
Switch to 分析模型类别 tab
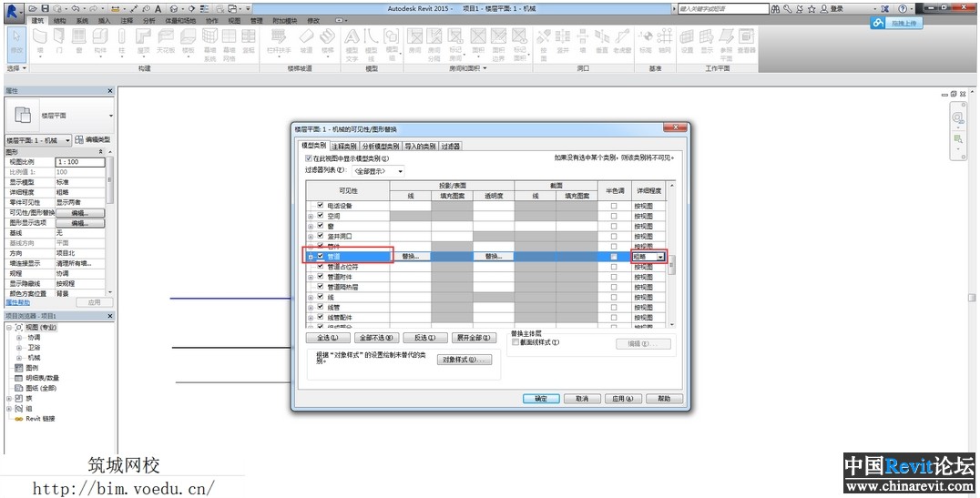[x=381, y=147]
